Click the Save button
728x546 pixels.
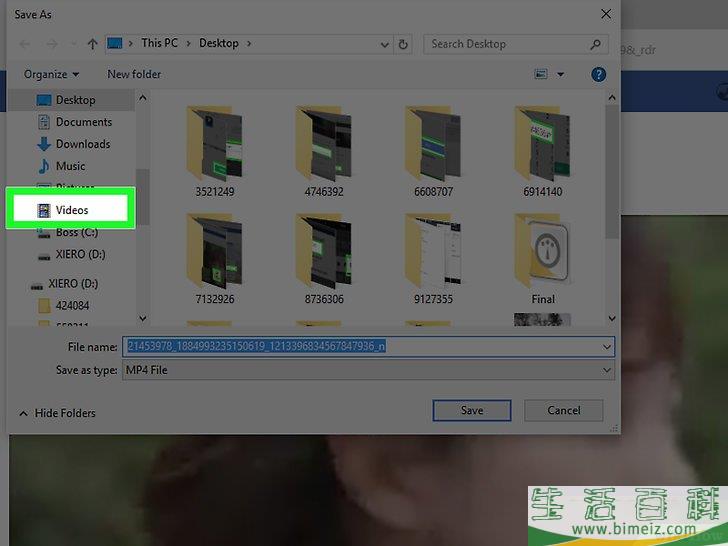472,410
